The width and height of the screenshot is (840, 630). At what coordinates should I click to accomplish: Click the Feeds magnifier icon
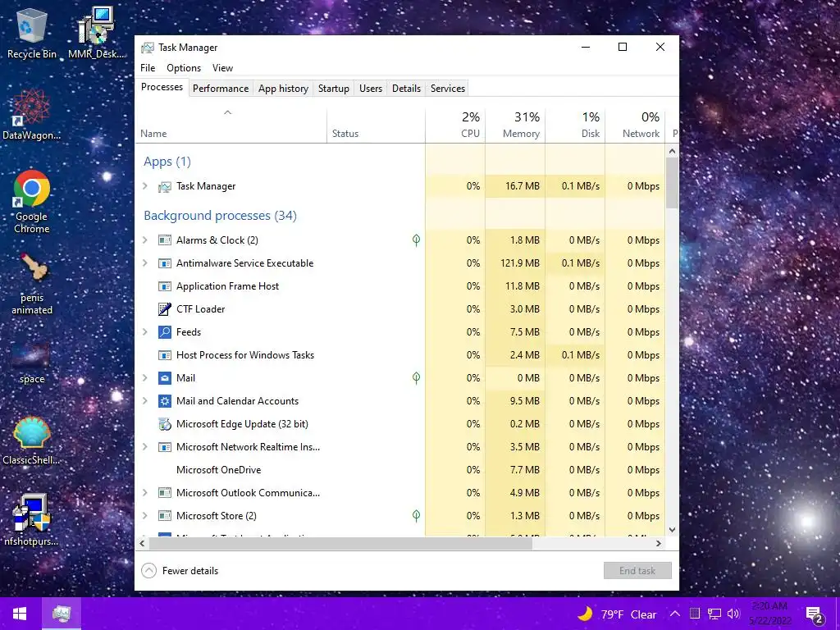(x=164, y=332)
